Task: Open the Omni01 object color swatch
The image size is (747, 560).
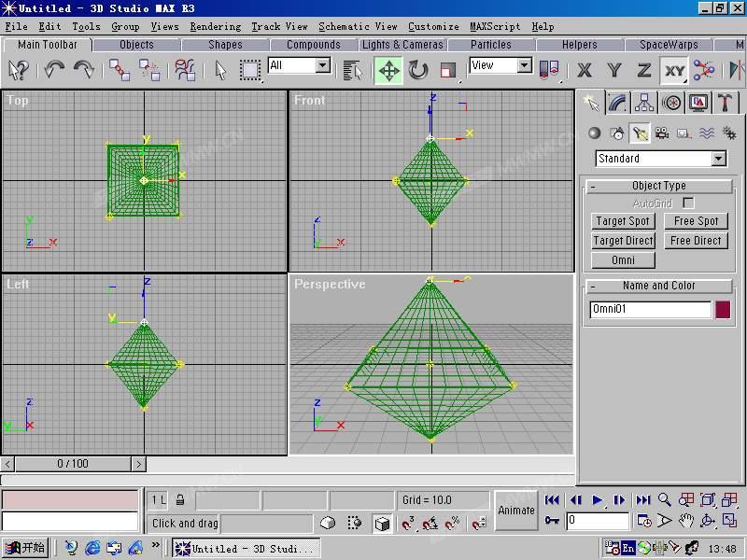Action: [723, 310]
